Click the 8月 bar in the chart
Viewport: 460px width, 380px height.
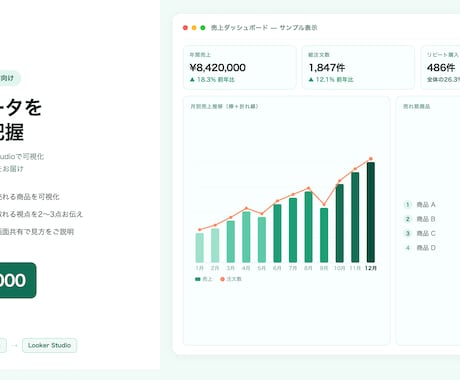click(x=308, y=227)
